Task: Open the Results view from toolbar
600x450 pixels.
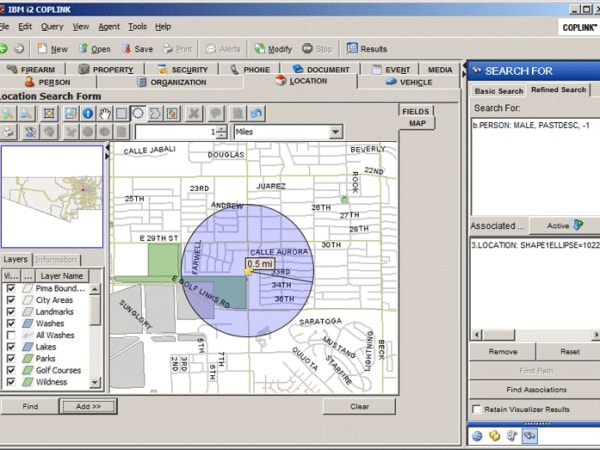Action: pyautogui.click(x=367, y=48)
